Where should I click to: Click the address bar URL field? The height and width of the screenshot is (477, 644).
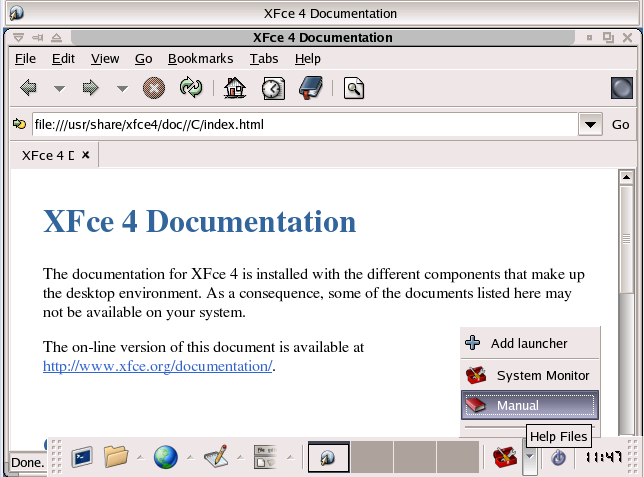pos(300,125)
